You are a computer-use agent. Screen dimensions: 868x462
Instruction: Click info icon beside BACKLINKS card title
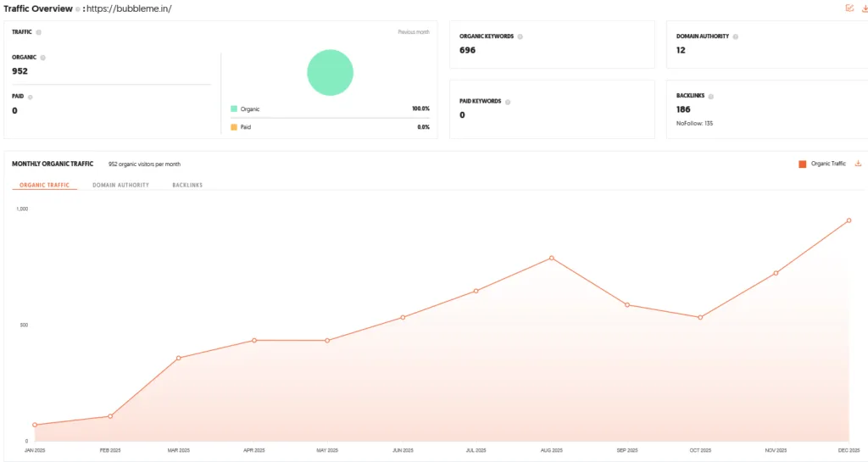point(711,97)
